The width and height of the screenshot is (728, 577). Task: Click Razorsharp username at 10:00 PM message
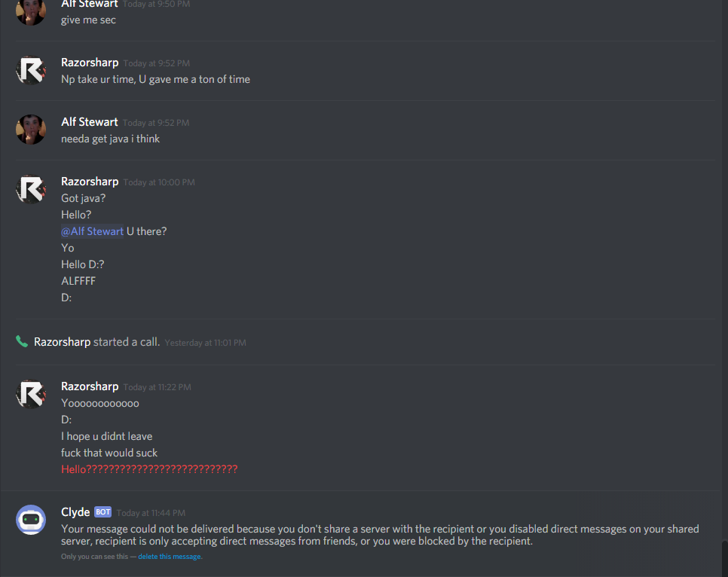[90, 182]
